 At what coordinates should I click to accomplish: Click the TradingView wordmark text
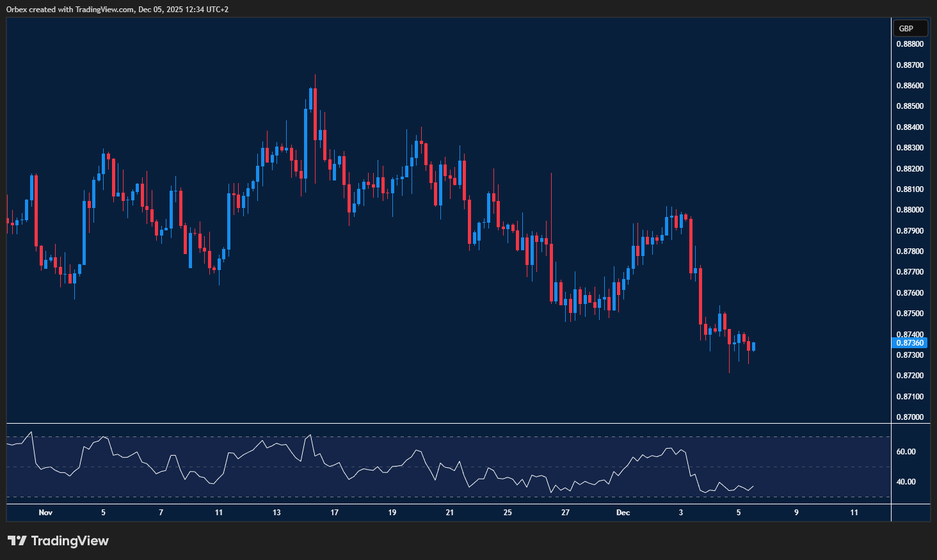coord(70,541)
